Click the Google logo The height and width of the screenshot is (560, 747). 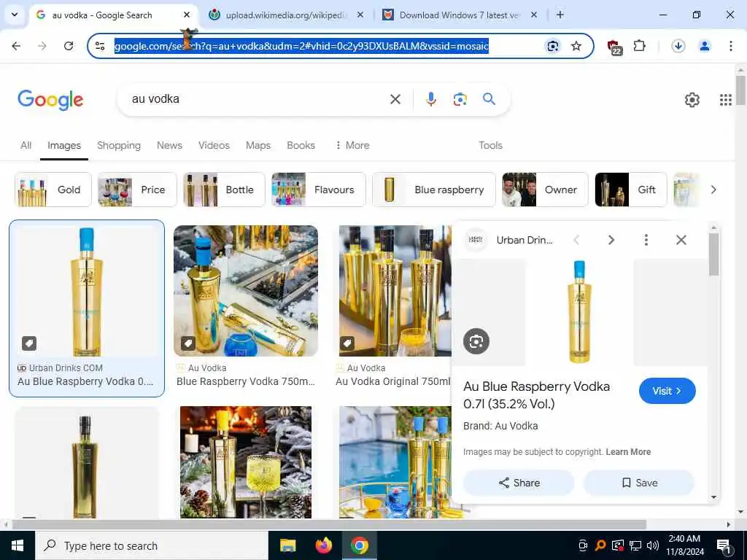pyautogui.click(x=50, y=99)
